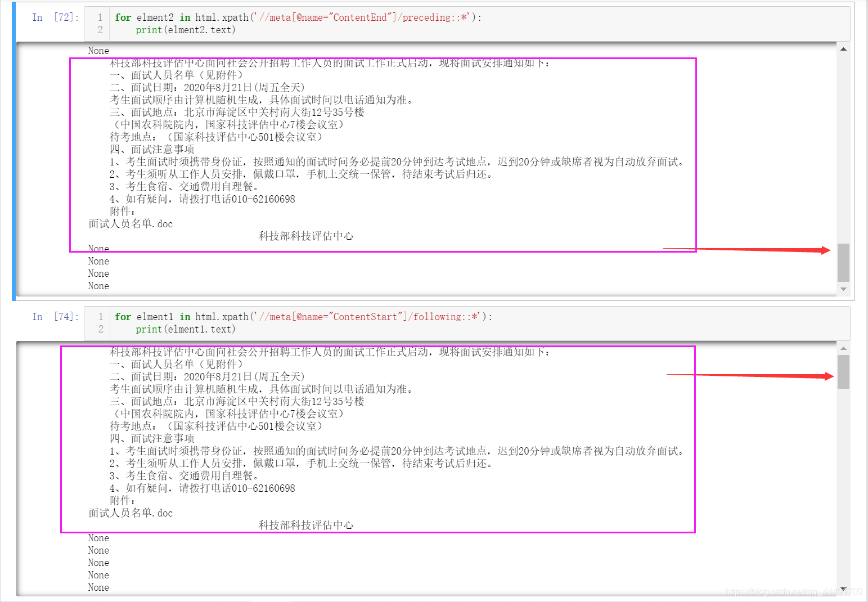Viewport: 868px width, 602px height.
Task: Click the phone number 010-62160698 line in cell 74 output
Action: coord(203,488)
